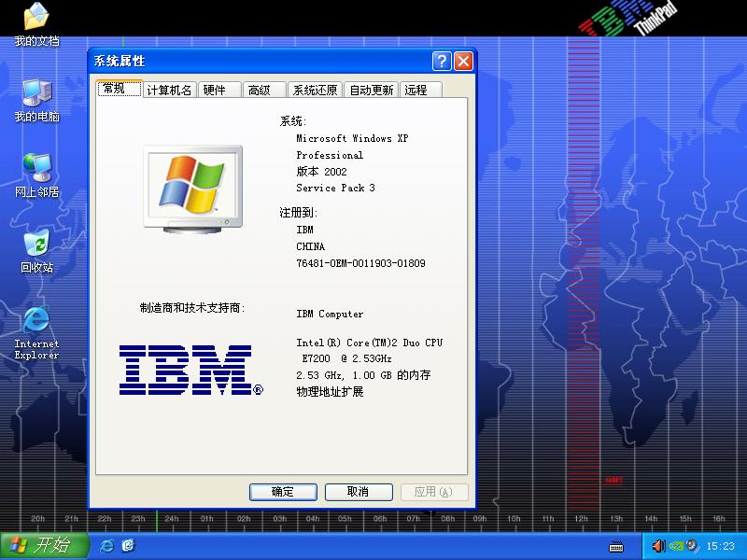Click the product ID 76481-OEM-0011903-01809

click(360, 263)
